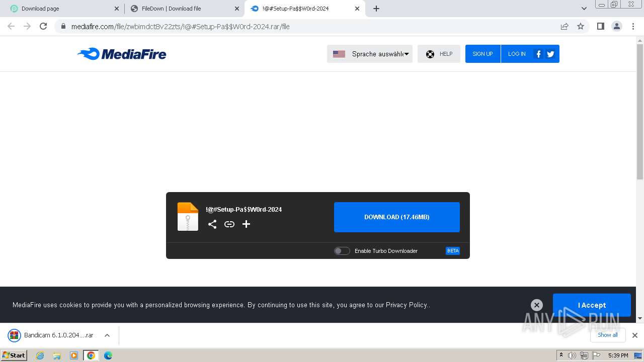Log in with Twitter icon
Image resolution: width=644 pixels, height=362 pixels.
coord(550,54)
